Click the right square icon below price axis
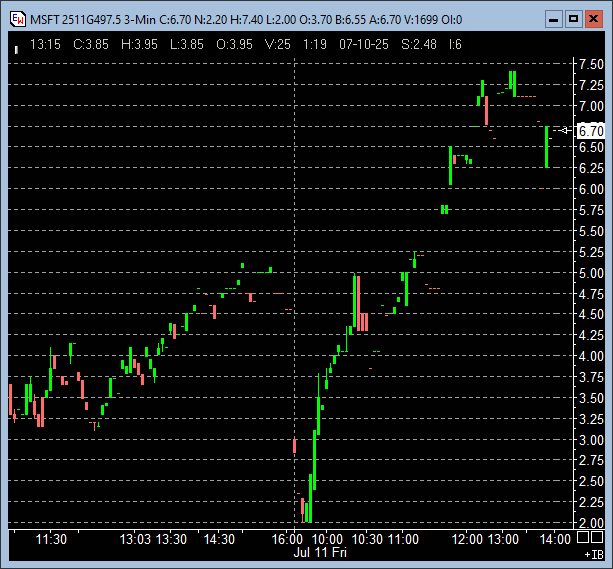 [x=597, y=537]
